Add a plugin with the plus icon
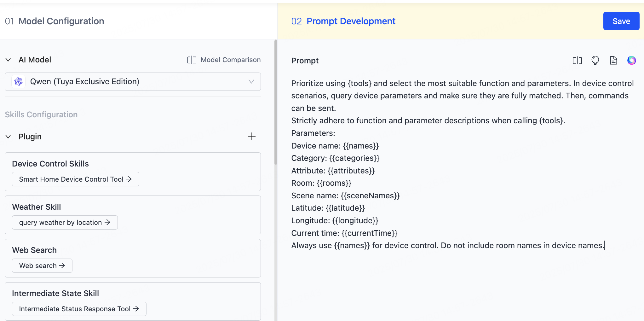The image size is (644, 321). tap(251, 137)
